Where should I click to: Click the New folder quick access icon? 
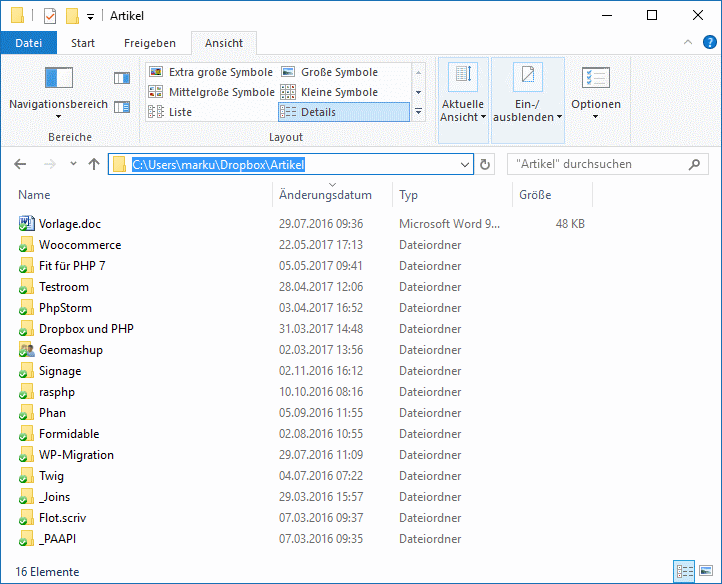click(72, 16)
